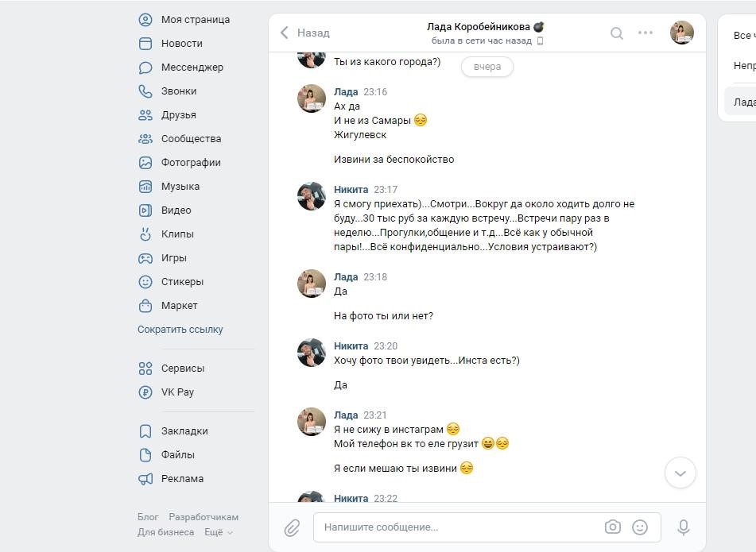Search in conversation with magnifier icon

tap(617, 33)
